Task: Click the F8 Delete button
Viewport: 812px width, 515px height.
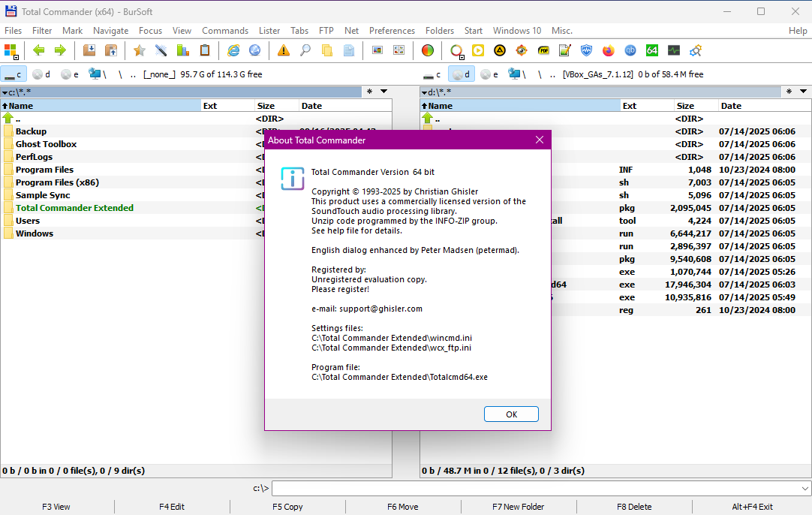Action: pos(634,507)
